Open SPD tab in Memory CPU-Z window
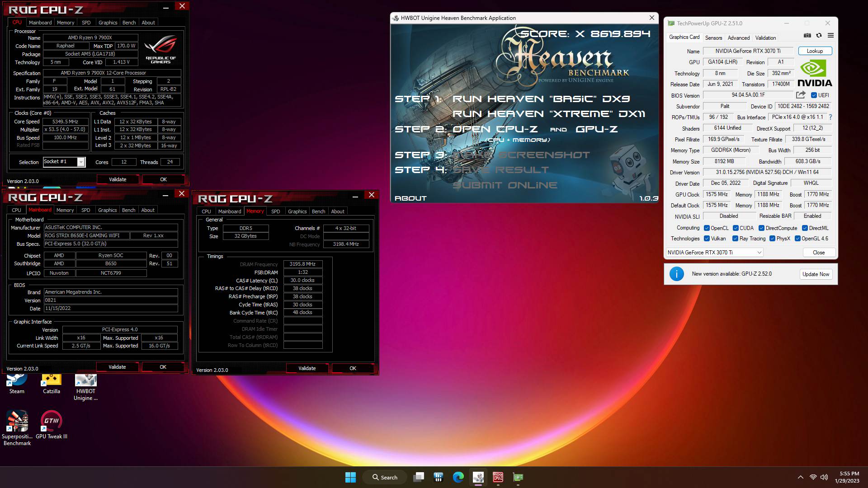This screenshot has height=488, width=868. point(275,211)
